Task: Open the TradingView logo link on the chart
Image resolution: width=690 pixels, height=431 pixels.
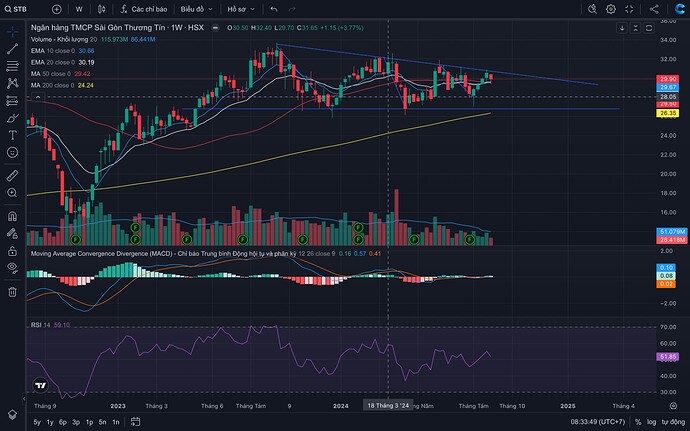Action: pos(40,385)
